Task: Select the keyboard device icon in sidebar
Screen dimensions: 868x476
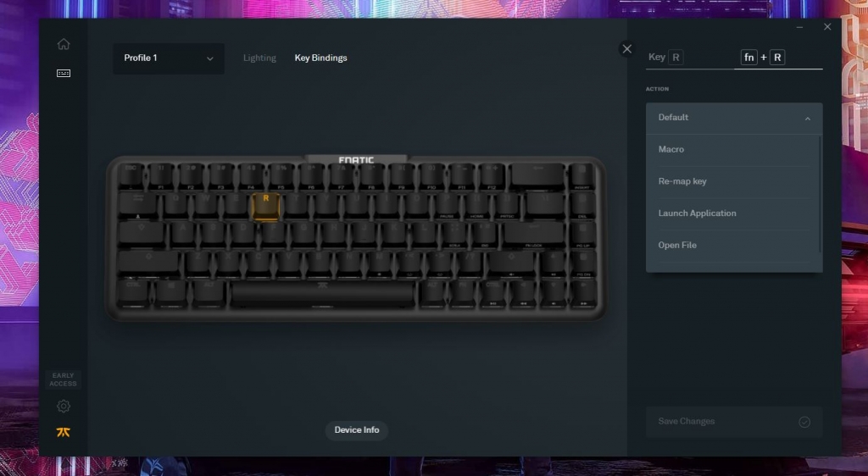Action: 64,73
